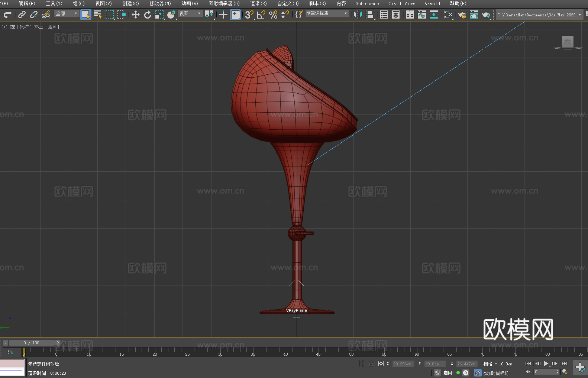Click 添加时间标记 in the status bar
The height and width of the screenshot is (378, 588).
pos(495,373)
